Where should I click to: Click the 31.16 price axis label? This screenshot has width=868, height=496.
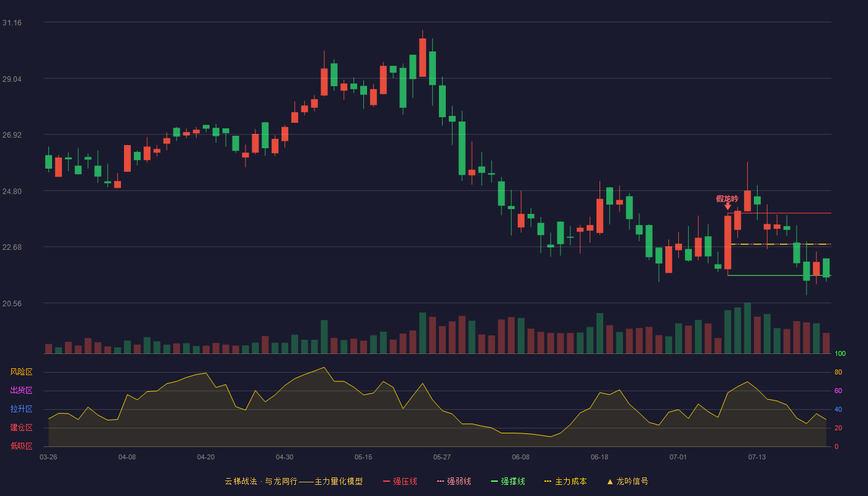[12, 23]
